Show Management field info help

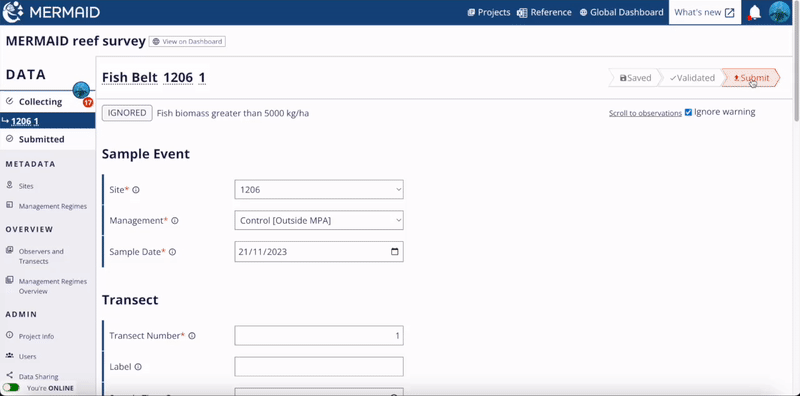coord(174,221)
